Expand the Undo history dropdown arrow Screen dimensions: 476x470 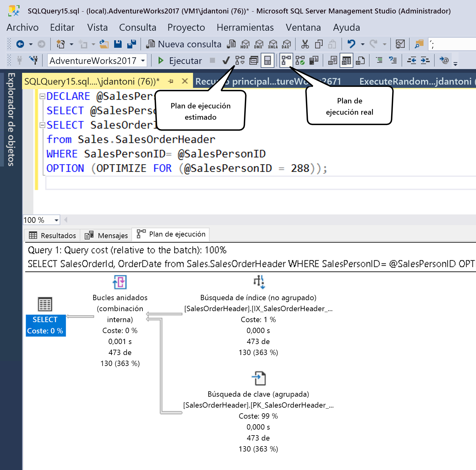tap(362, 44)
